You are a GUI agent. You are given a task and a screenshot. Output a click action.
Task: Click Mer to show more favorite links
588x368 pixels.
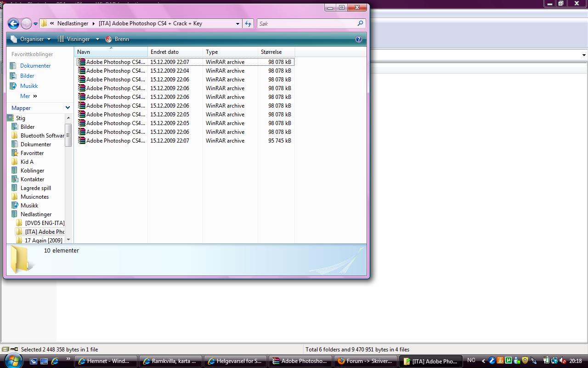[x=28, y=96]
